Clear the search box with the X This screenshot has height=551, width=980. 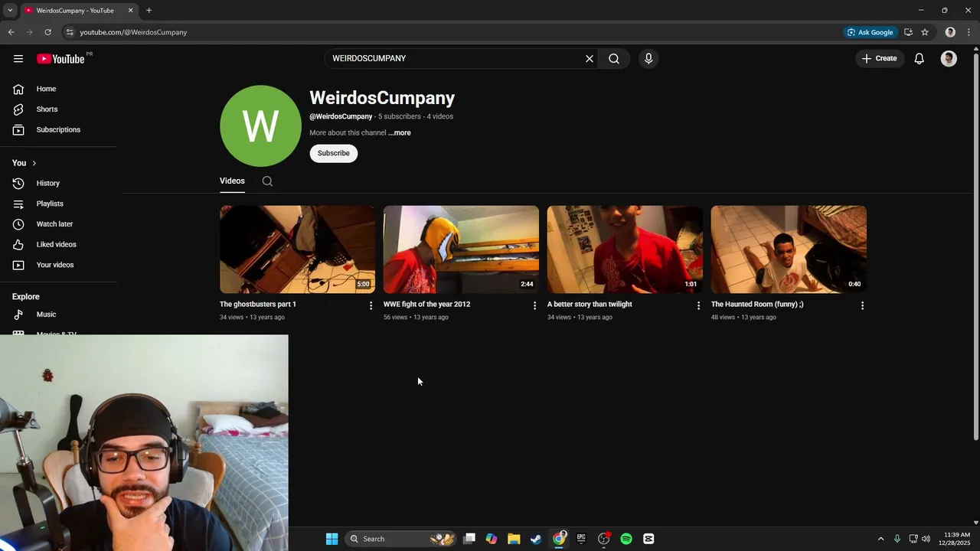pyautogui.click(x=590, y=59)
